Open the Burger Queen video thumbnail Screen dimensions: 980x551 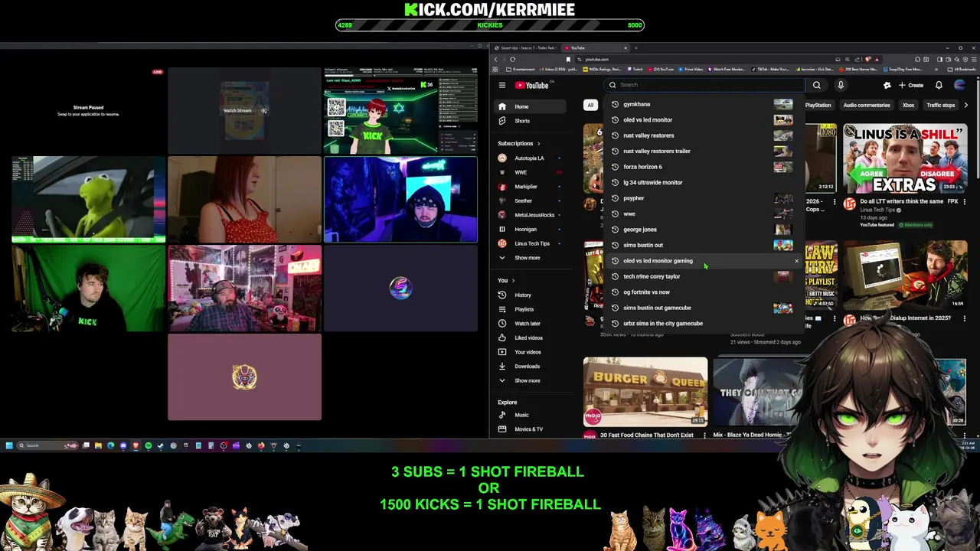click(645, 392)
